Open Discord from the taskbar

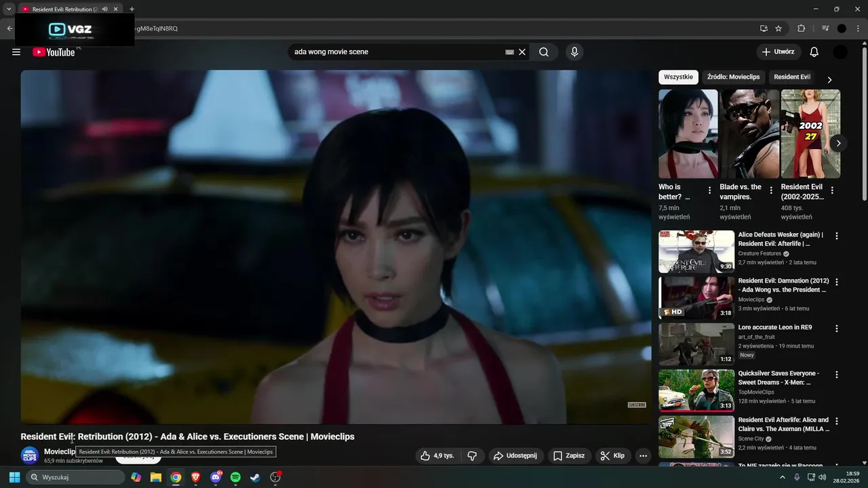(x=216, y=477)
